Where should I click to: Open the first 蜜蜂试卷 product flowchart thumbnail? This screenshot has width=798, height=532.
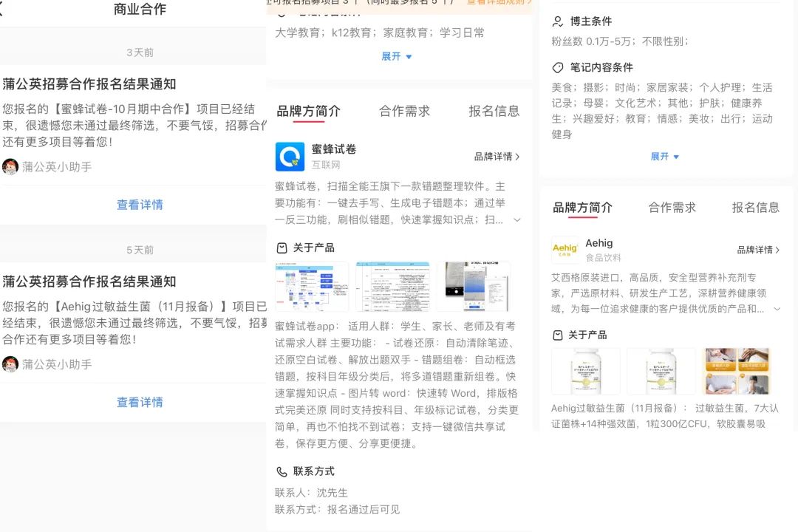pyautogui.click(x=312, y=287)
